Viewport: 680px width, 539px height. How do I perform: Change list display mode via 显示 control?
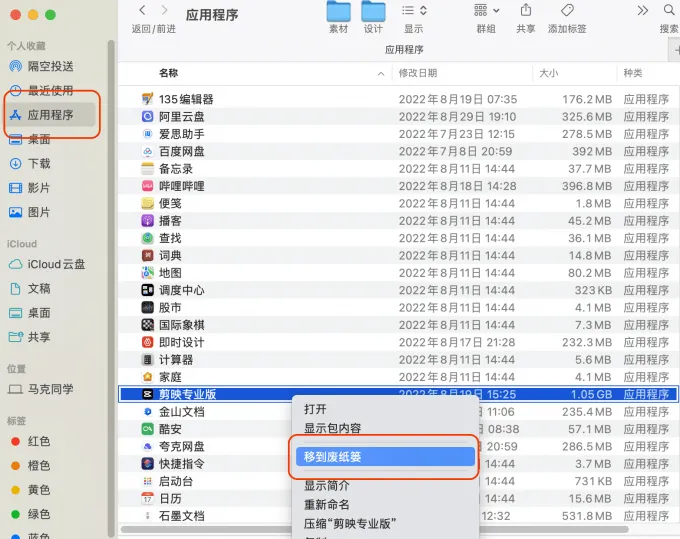coord(414,10)
